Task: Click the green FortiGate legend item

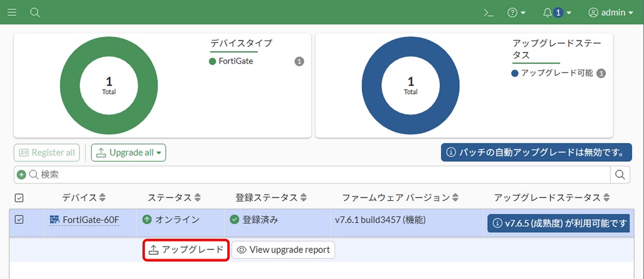Action: pos(231,61)
